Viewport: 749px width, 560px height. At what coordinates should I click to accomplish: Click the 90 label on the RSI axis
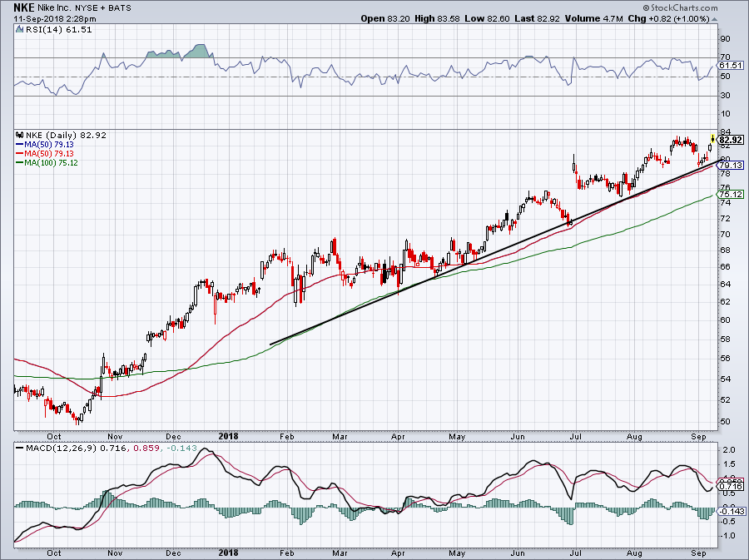(725, 38)
